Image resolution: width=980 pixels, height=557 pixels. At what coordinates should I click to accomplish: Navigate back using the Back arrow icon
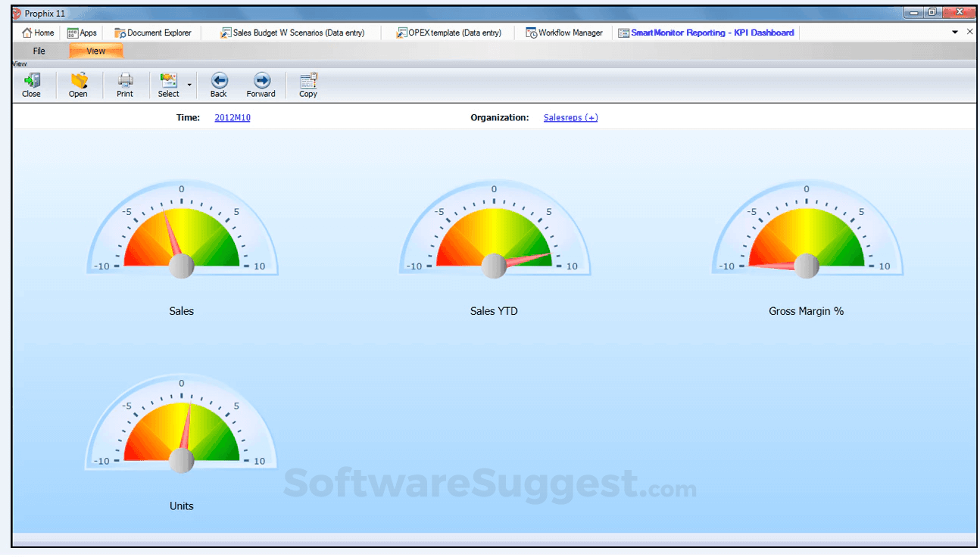point(219,84)
